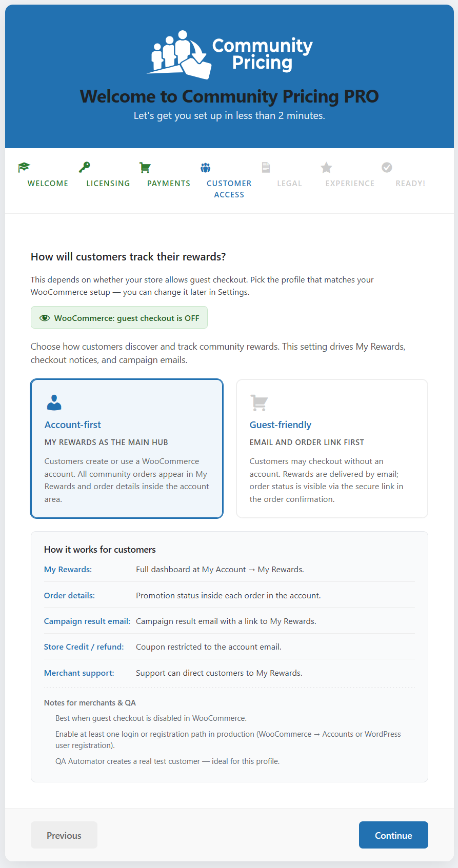Select the Guest-friendly profile card
This screenshot has width=458, height=868.
click(332, 449)
